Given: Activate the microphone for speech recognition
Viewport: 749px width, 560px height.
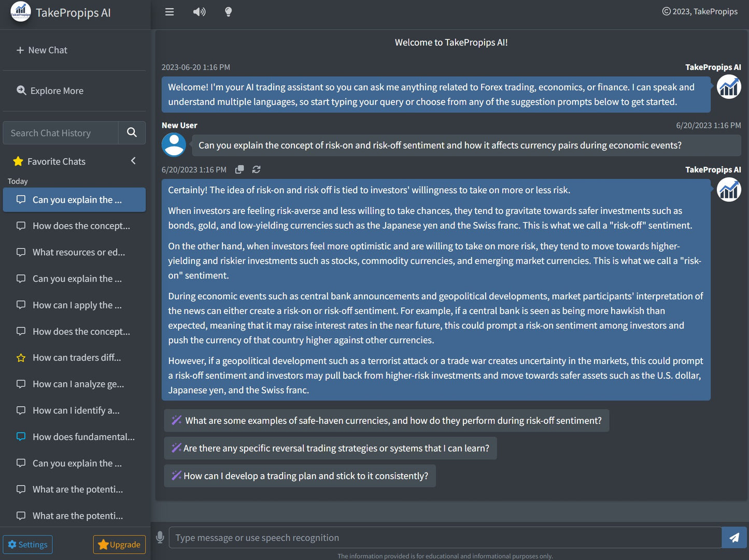Looking at the screenshot, I should pos(160,538).
